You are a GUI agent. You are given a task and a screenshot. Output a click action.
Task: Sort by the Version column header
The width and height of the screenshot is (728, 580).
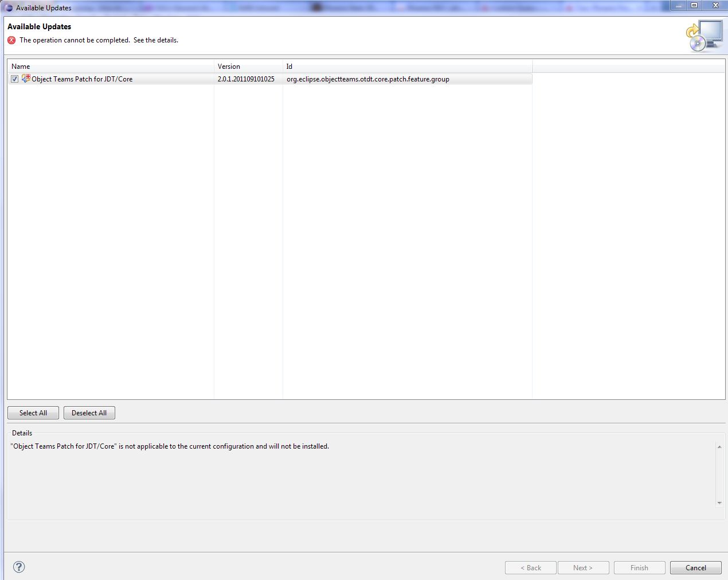(248, 67)
